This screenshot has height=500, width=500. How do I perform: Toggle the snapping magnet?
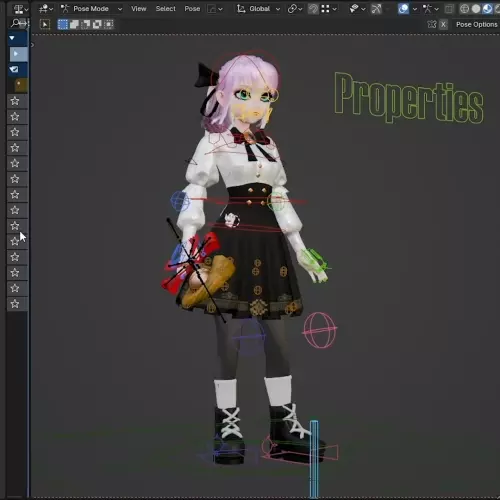click(313, 9)
